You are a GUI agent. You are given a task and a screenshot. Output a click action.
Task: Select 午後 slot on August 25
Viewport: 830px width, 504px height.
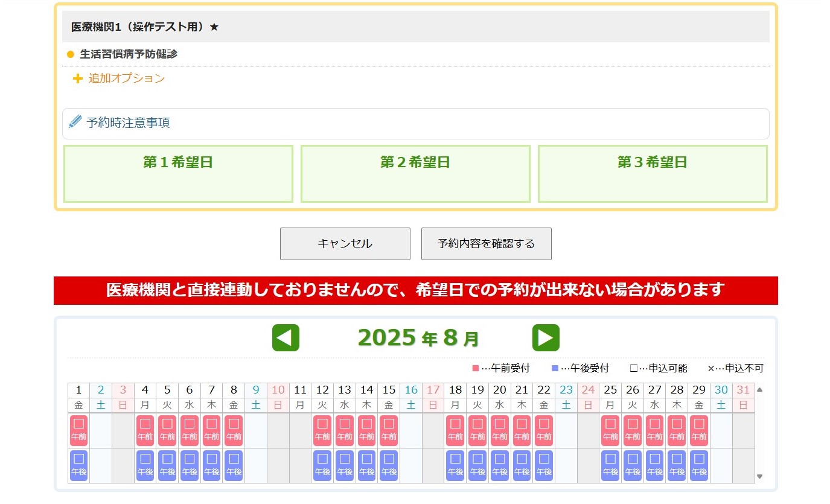point(610,465)
